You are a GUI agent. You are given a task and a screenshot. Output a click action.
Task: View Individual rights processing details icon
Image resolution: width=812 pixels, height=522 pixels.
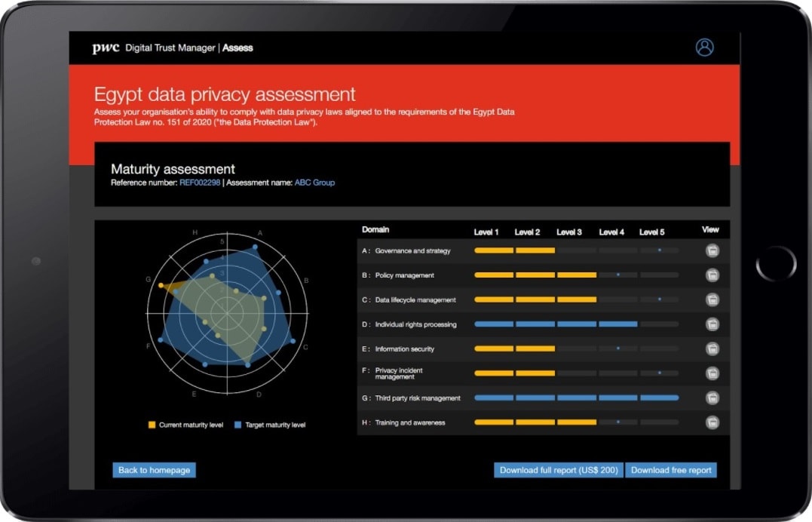[x=712, y=324]
